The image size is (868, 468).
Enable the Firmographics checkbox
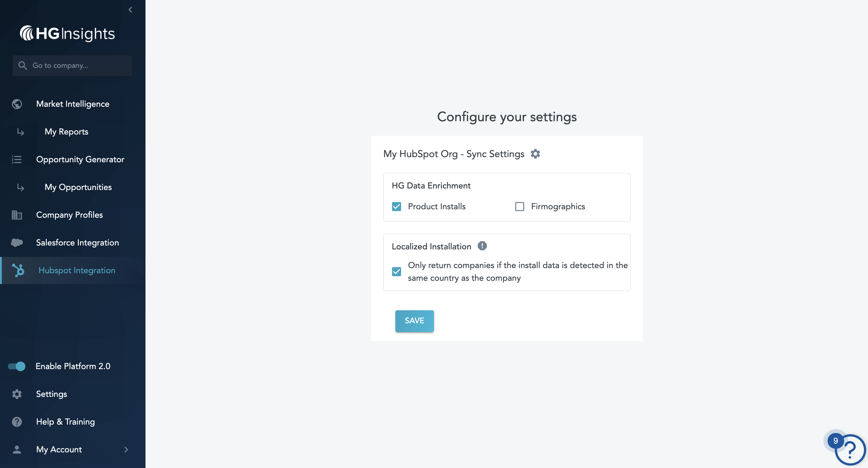(x=519, y=206)
